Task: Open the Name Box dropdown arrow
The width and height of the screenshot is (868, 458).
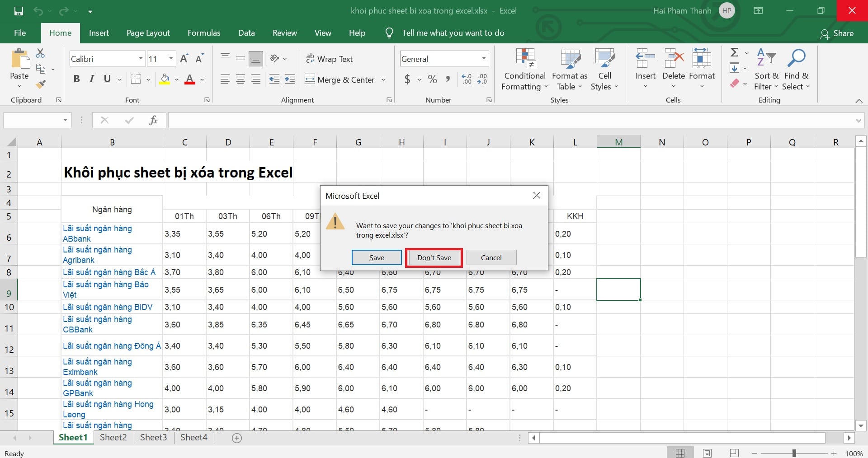Action: click(65, 120)
